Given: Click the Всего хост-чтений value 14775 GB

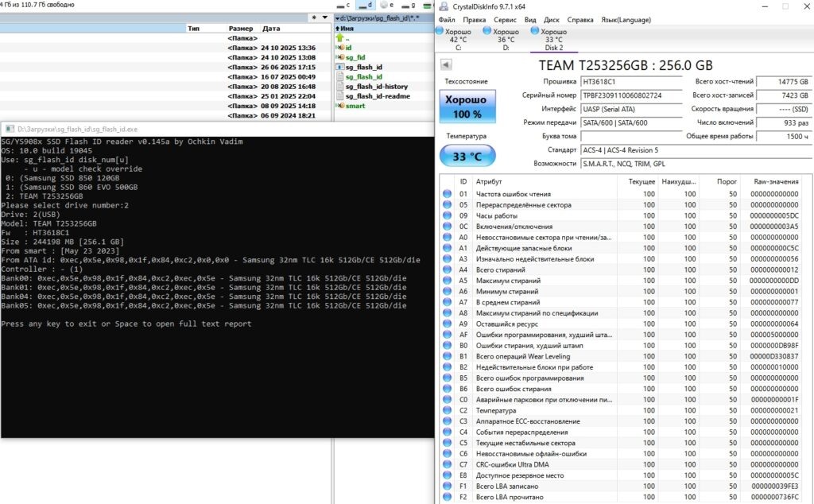Looking at the screenshot, I should pos(784,82).
